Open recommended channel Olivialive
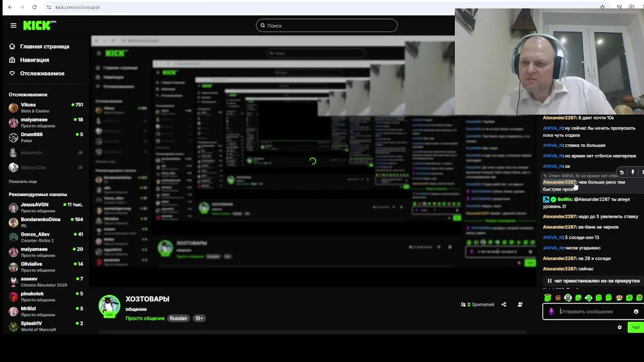This screenshot has width=644, height=362. [45, 267]
